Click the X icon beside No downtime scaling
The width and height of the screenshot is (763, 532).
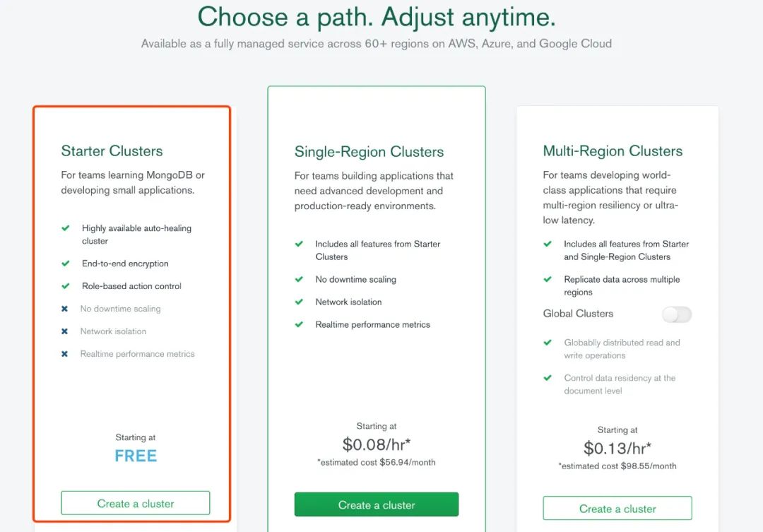click(x=64, y=309)
